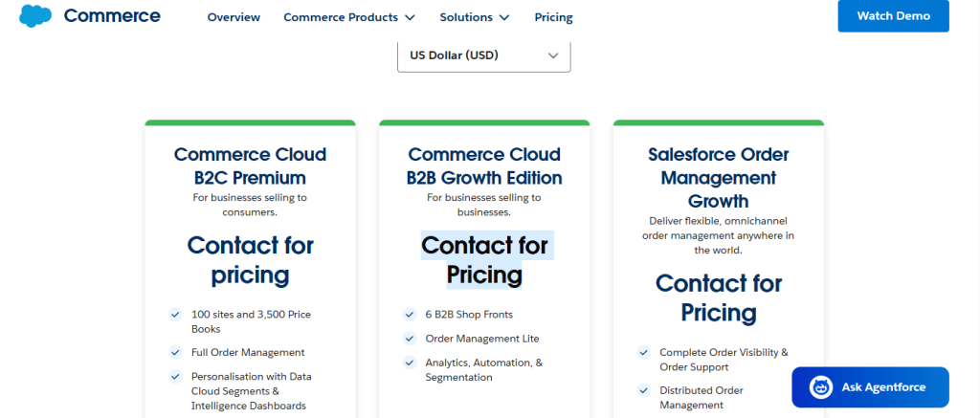Image resolution: width=980 pixels, height=418 pixels.
Task: Click Contact for pricing in B2C Premium card
Action: 250,260
